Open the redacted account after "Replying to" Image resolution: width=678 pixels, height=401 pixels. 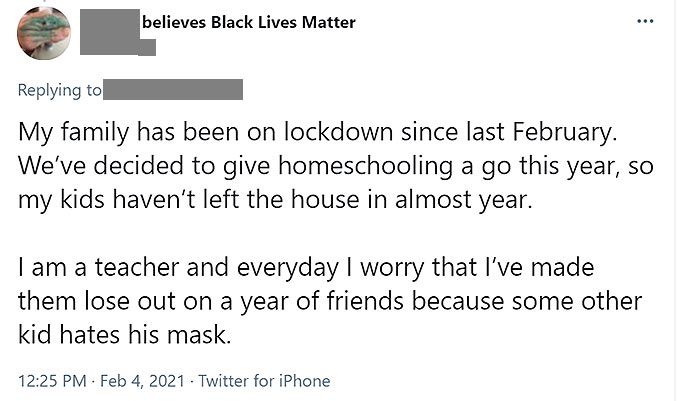[x=174, y=90]
